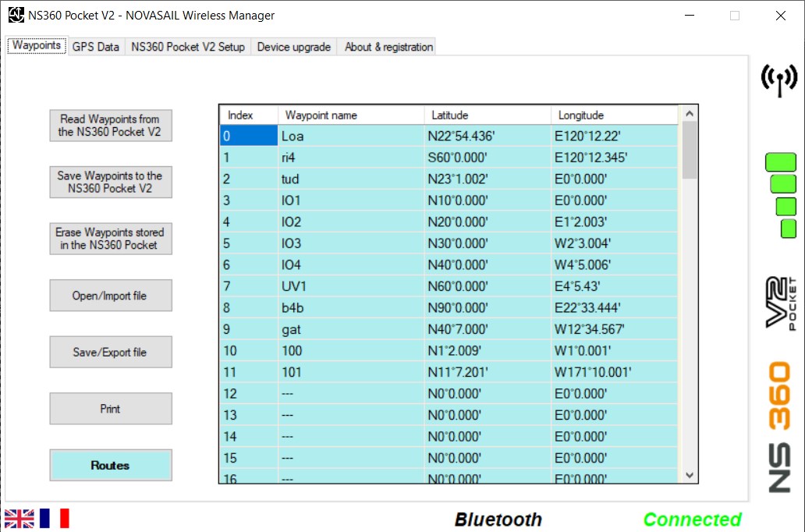Click the Latitude column header

[x=488, y=115]
